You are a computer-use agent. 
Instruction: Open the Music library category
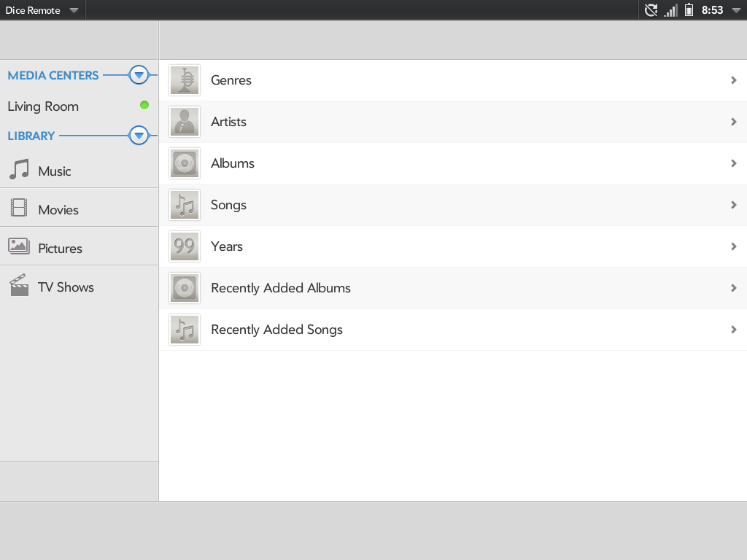pyautogui.click(x=55, y=171)
